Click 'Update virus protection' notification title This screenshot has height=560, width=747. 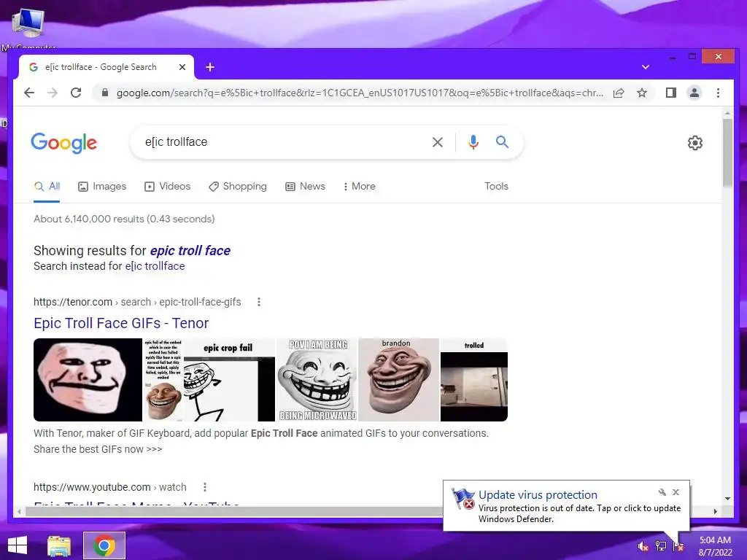click(x=538, y=495)
